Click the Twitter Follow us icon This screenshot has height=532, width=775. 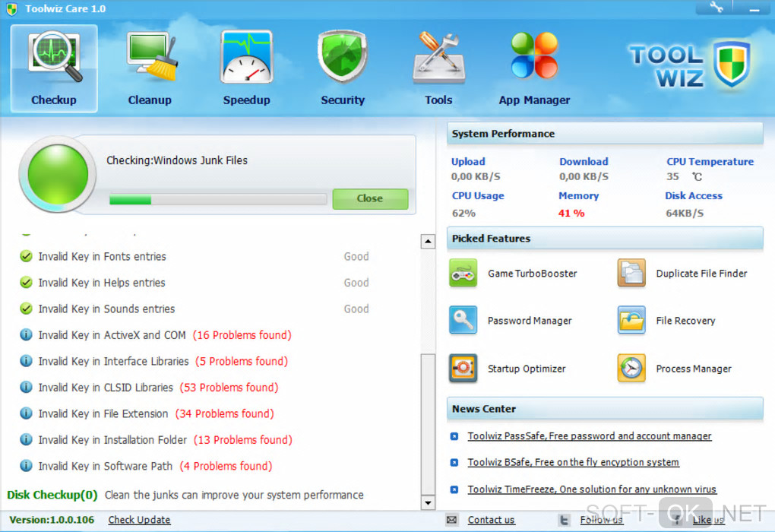pyautogui.click(x=564, y=520)
